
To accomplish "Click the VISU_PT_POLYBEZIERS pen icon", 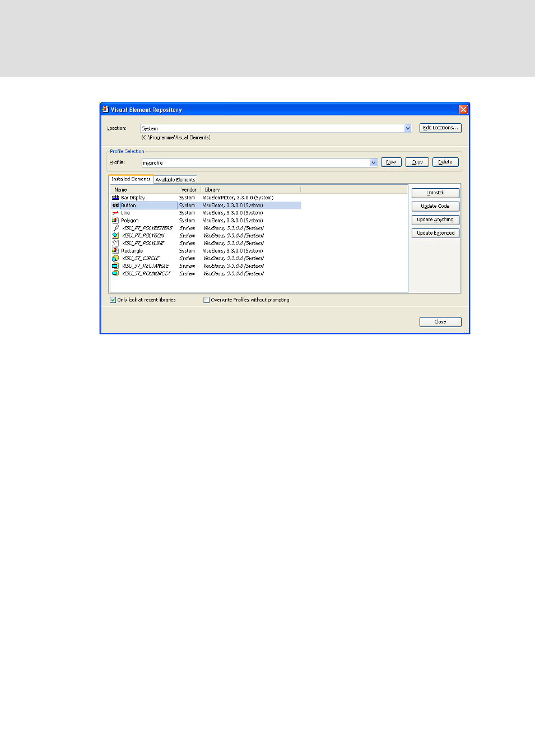I will tap(115, 228).
